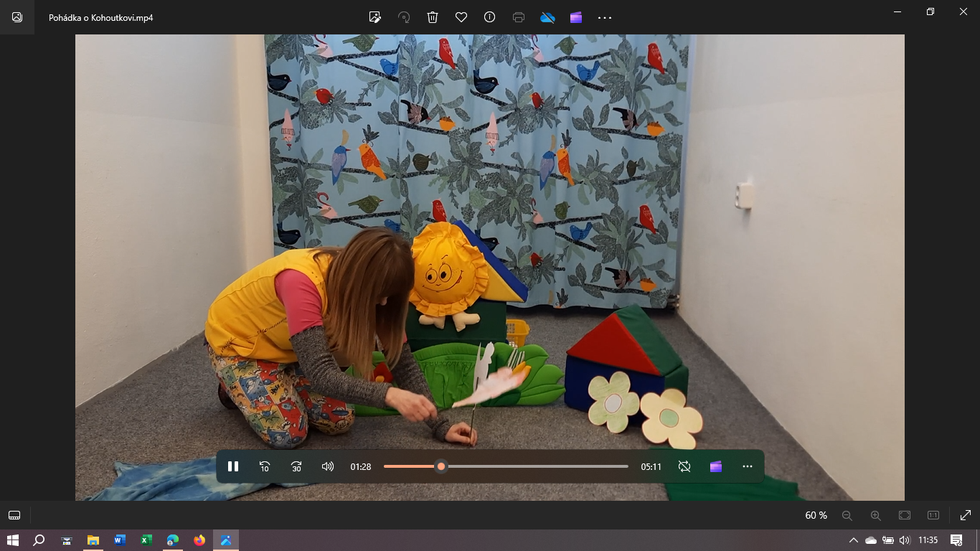
Task: Click the Clipchamp icon in the player bar
Action: tap(716, 466)
